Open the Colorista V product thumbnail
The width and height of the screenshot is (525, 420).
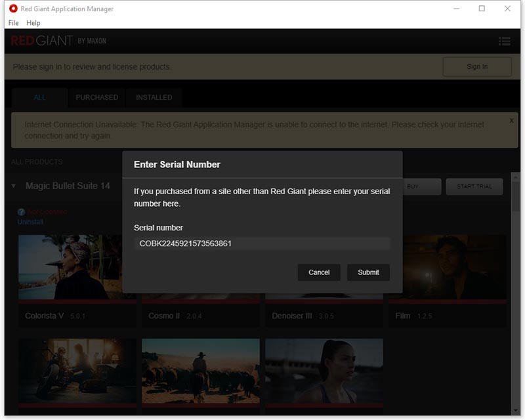click(70, 267)
